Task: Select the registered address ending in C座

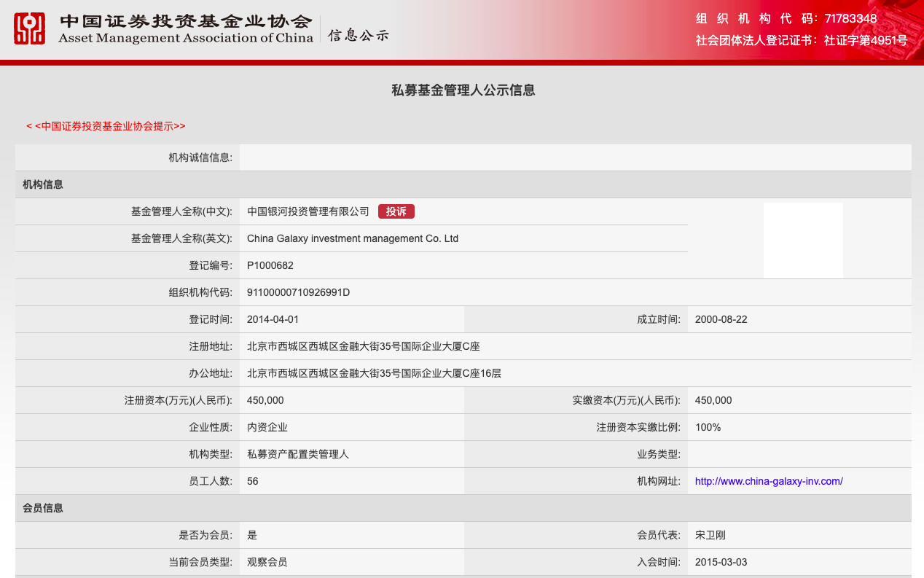Action: [x=364, y=346]
